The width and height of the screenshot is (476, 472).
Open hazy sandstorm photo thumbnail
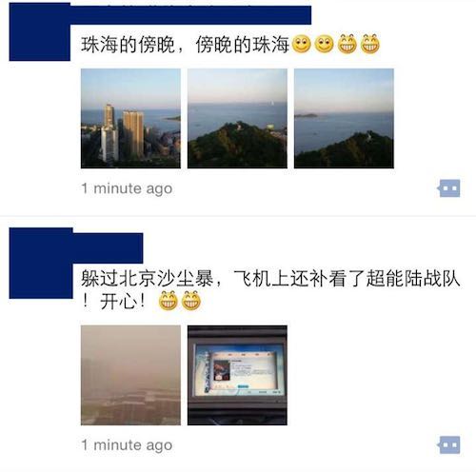click(x=130, y=375)
